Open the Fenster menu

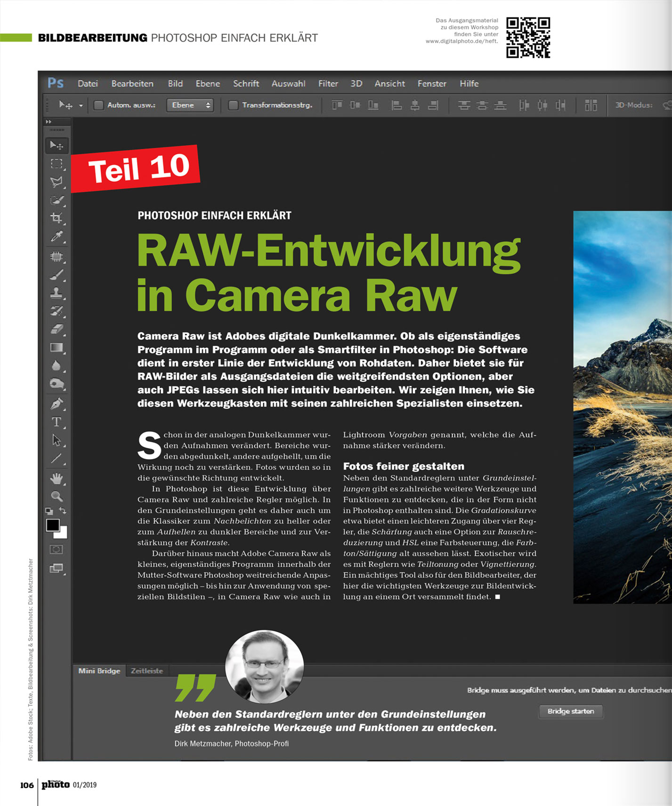pyautogui.click(x=432, y=83)
